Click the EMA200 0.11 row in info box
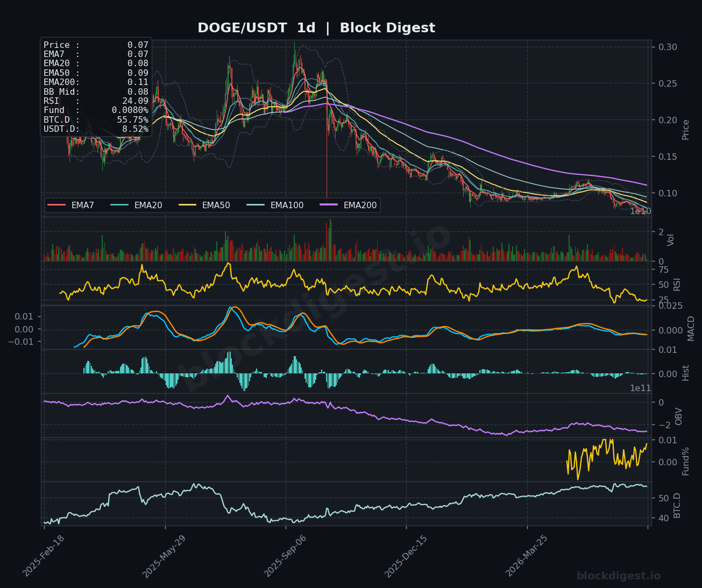The height and width of the screenshot is (588, 702). tap(96, 82)
